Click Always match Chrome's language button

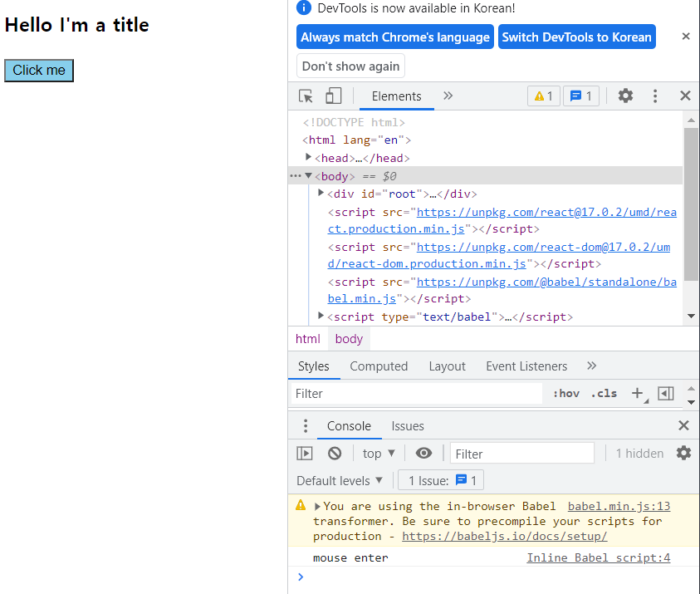(395, 37)
